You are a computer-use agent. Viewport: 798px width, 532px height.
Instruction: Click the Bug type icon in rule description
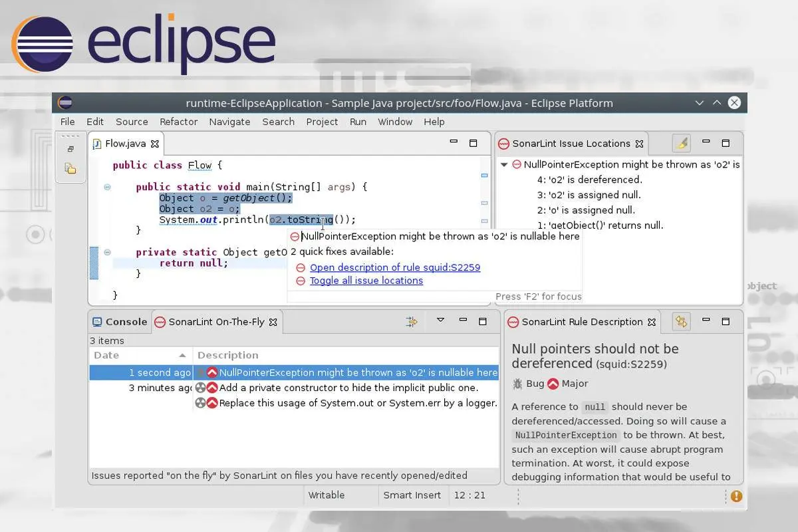pyautogui.click(x=517, y=384)
